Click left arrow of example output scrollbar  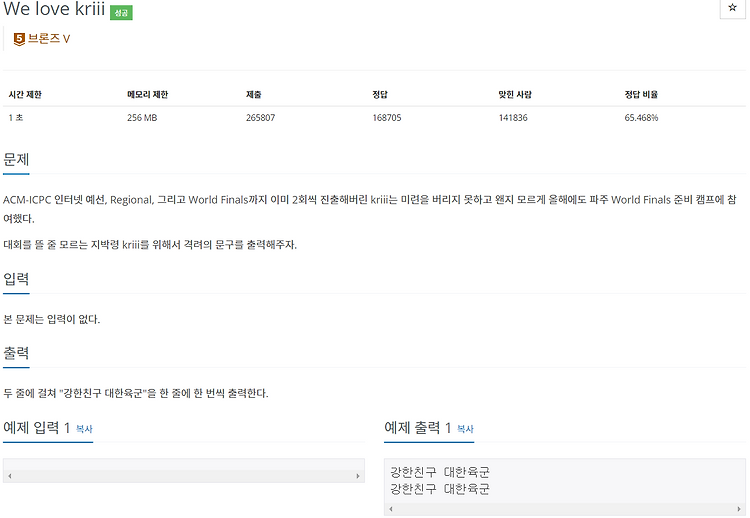tap(391, 509)
